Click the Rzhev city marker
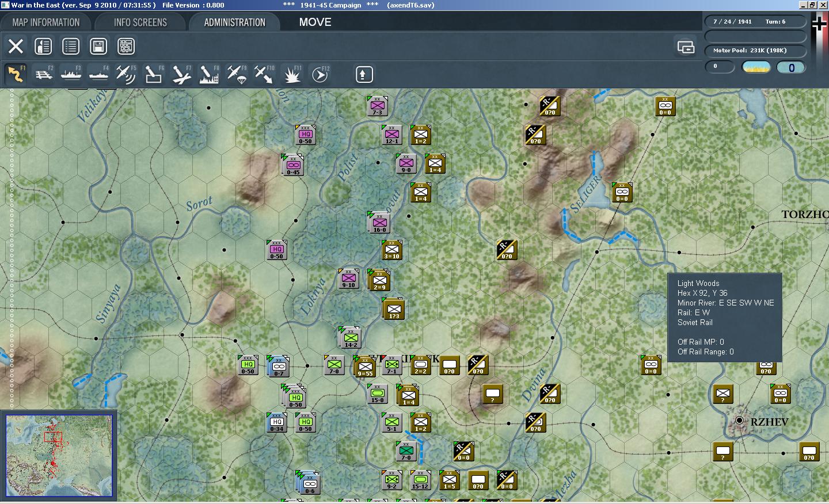Image resolution: width=829 pixels, height=504 pixels. [x=739, y=421]
